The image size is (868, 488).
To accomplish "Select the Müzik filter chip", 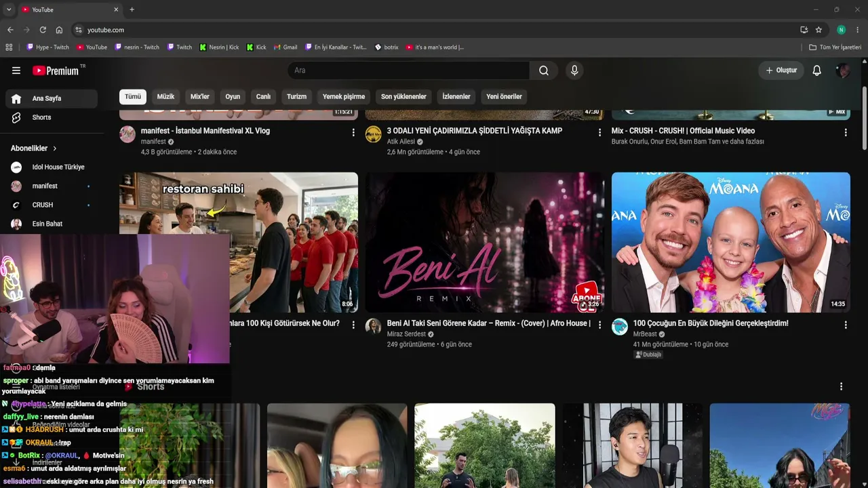I will [x=165, y=97].
